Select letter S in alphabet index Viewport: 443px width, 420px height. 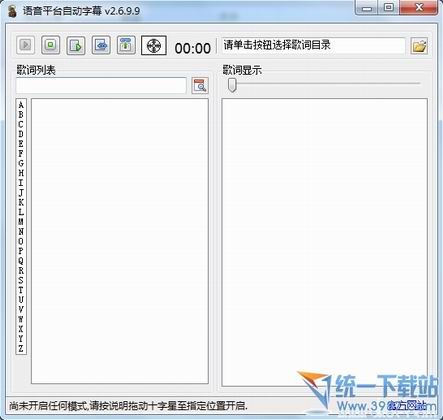tap(21, 280)
